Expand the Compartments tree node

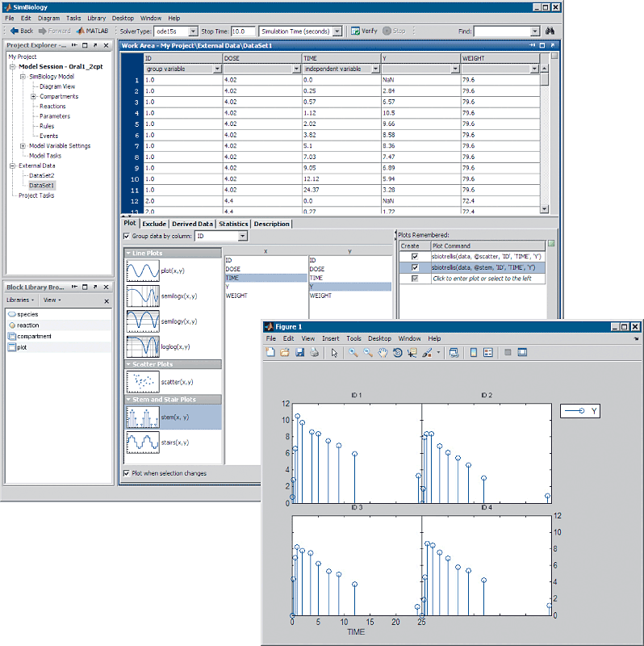pos(33,96)
